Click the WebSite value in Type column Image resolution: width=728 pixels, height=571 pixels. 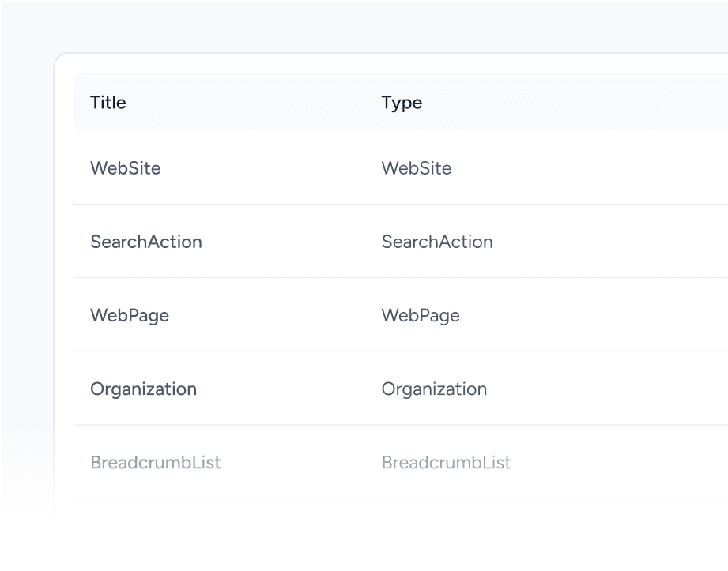pos(417,168)
